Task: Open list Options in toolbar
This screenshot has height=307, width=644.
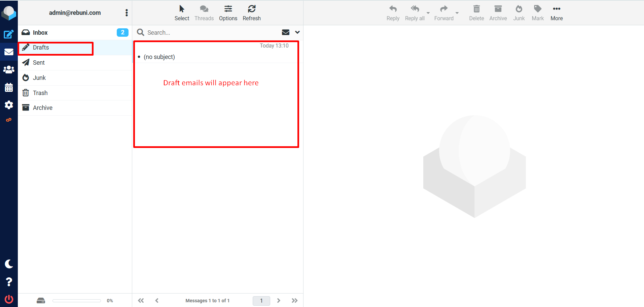Action: click(x=228, y=13)
